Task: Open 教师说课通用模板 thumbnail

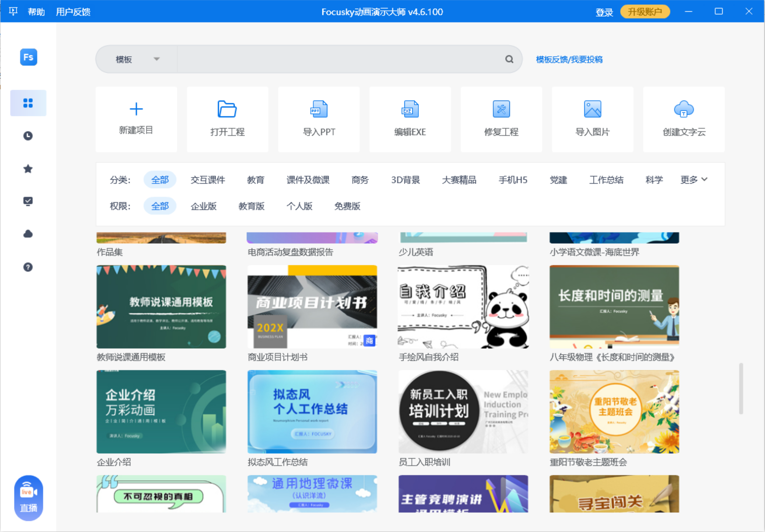Action: coord(161,307)
